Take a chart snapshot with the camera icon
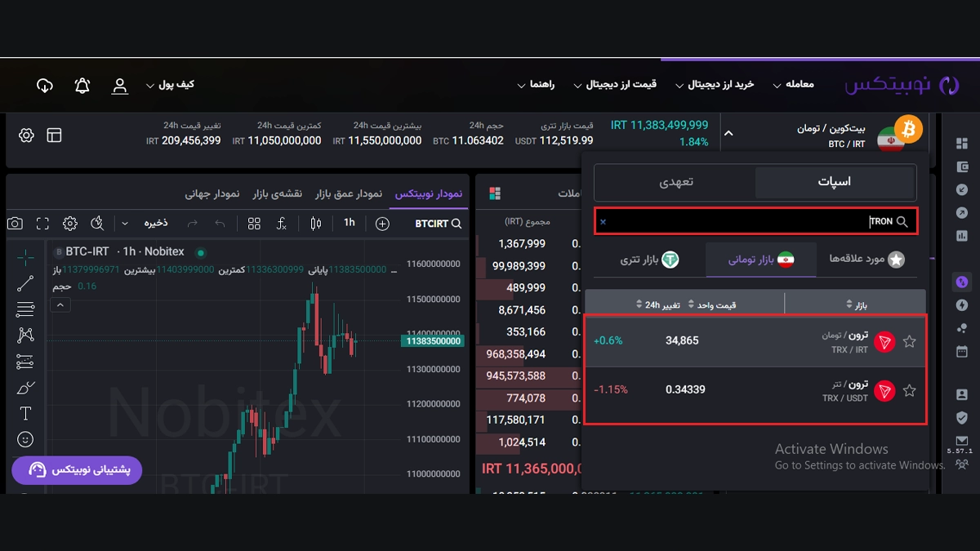The image size is (980, 551). (x=15, y=224)
